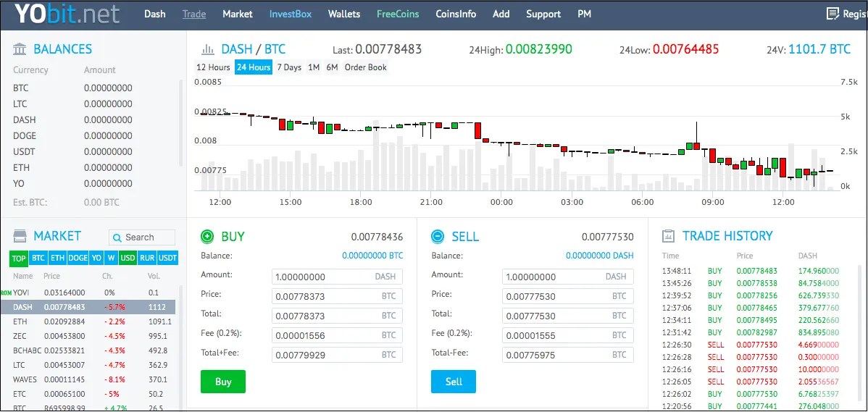Select the W market filter tab
The width and height of the screenshot is (868, 412).
(x=111, y=258)
